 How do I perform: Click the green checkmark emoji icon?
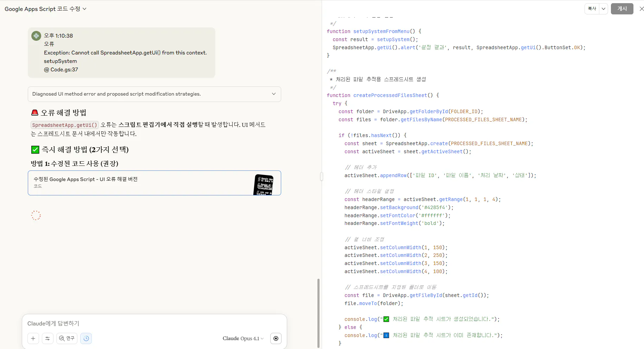[x=35, y=150]
